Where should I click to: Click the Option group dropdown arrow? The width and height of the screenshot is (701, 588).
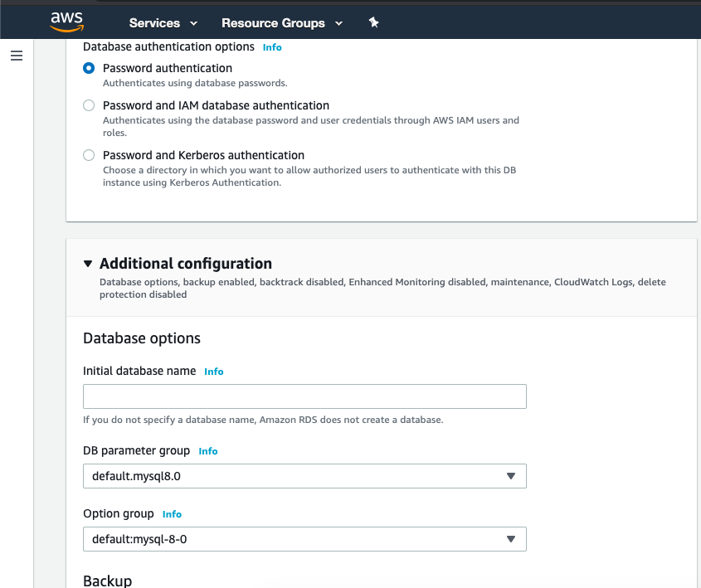510,539
